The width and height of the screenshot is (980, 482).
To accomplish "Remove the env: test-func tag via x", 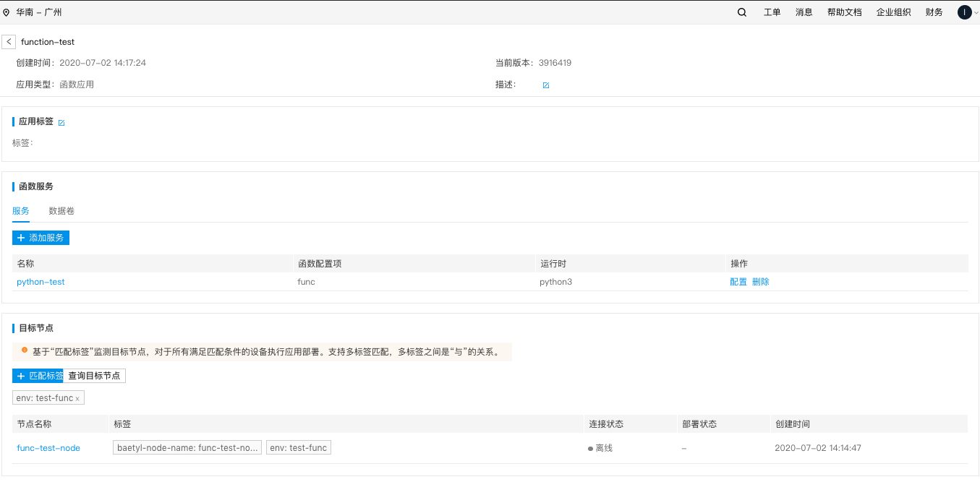I will pyautogui.click(x=77, y=398).
